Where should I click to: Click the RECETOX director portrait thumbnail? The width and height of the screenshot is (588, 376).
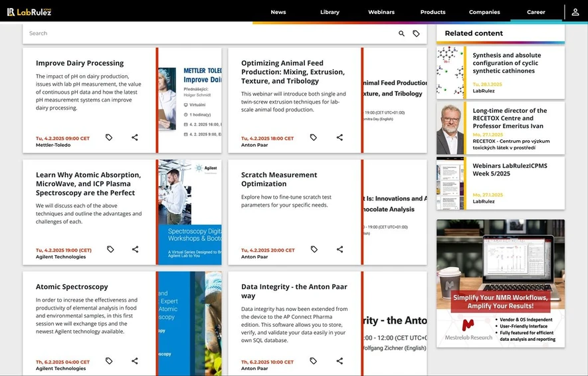click(x=450, y=128)
